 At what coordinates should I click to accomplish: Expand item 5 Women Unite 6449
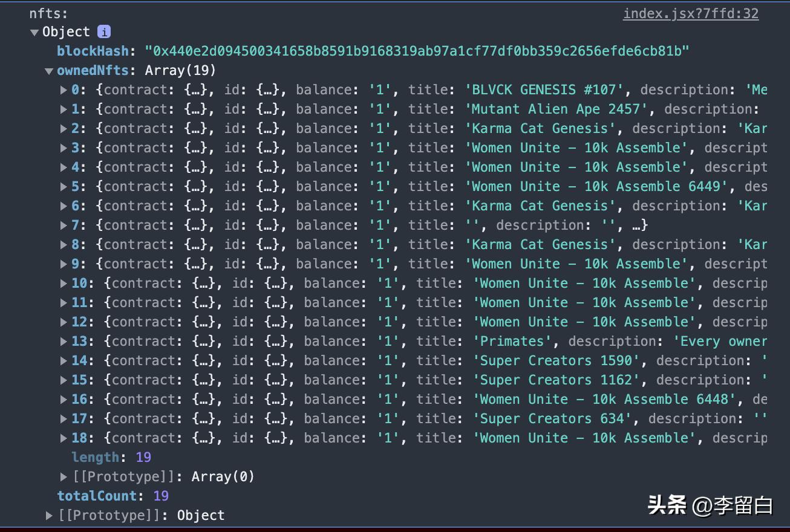pyautogui.click(x=64, y=187)
